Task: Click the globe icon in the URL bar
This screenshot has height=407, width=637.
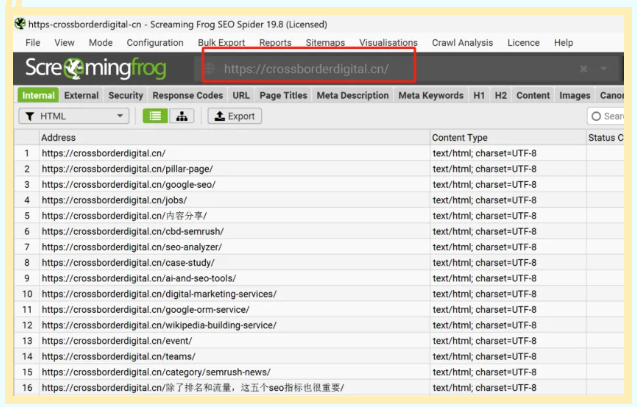Action: click(210, 69)
